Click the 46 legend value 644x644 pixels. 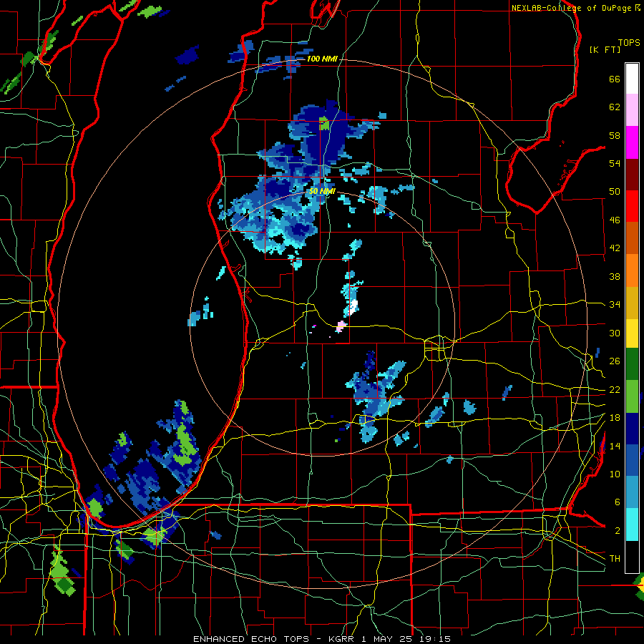615,220
